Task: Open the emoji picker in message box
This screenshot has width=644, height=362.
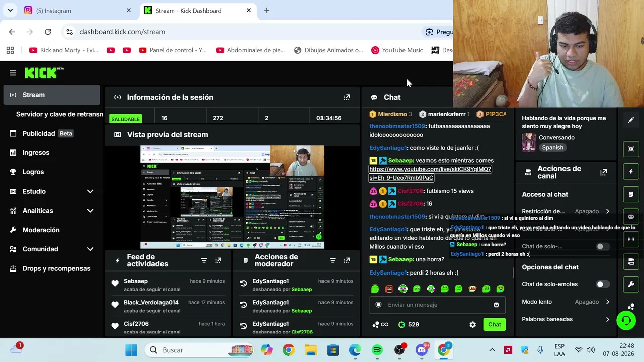Action: point(496,305)
